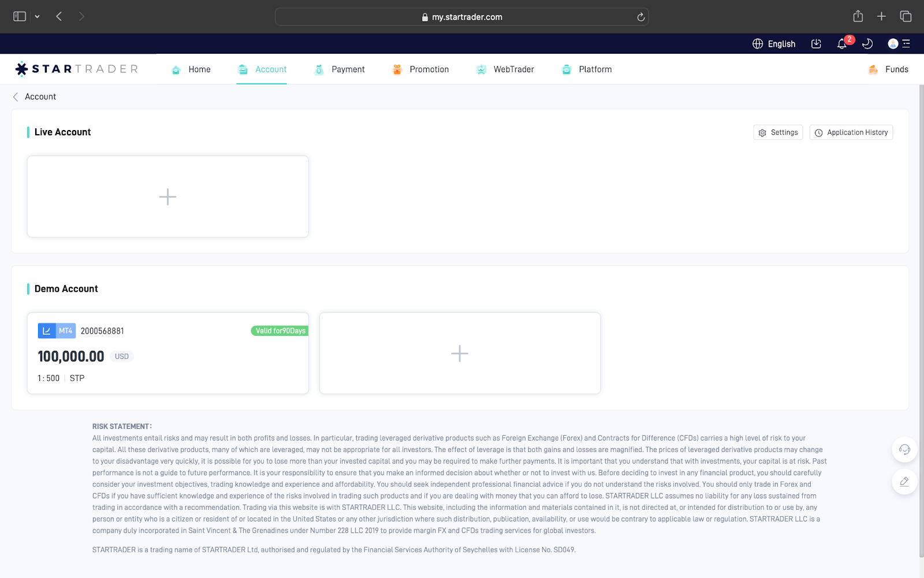
Task: Toggle dark mode moon icon
Action: (867, 44)
